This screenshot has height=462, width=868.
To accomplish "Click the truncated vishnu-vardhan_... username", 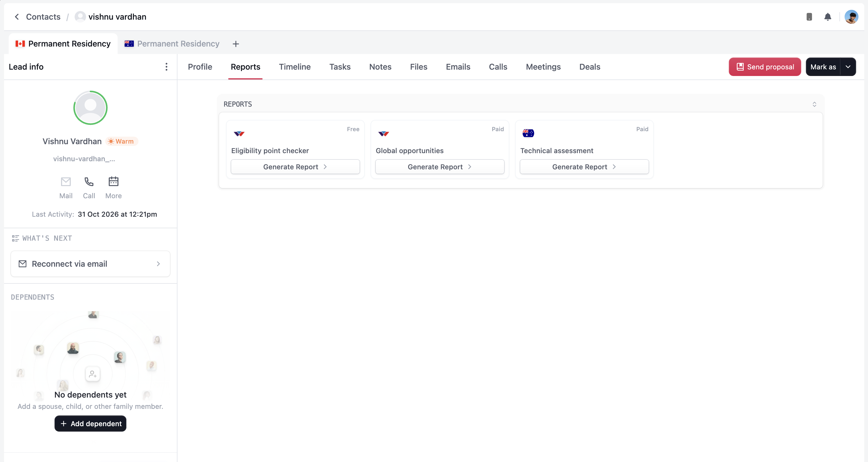I will pyautogui.click(x=84, y=159).
